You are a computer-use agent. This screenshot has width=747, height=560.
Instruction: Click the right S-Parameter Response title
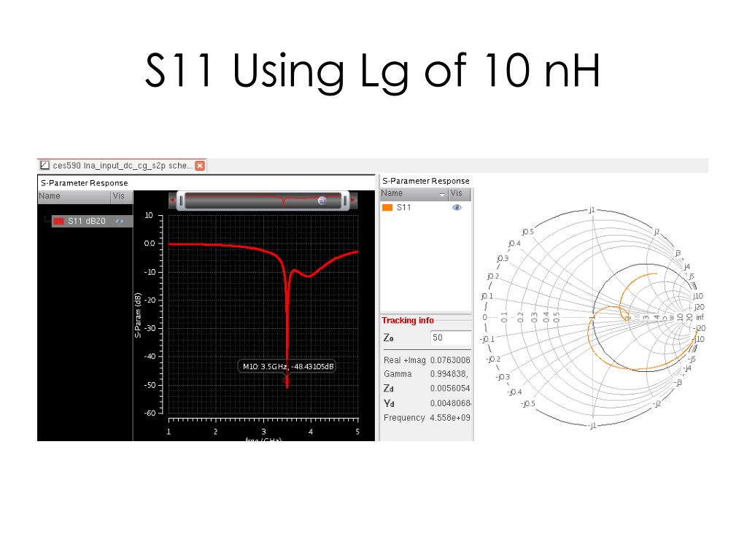426,181
